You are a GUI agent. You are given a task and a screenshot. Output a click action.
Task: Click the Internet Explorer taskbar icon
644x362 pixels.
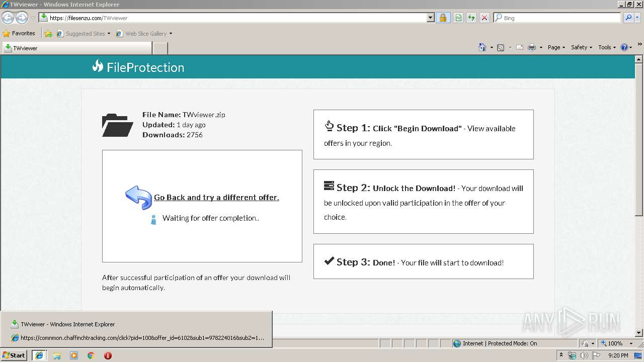39,355
